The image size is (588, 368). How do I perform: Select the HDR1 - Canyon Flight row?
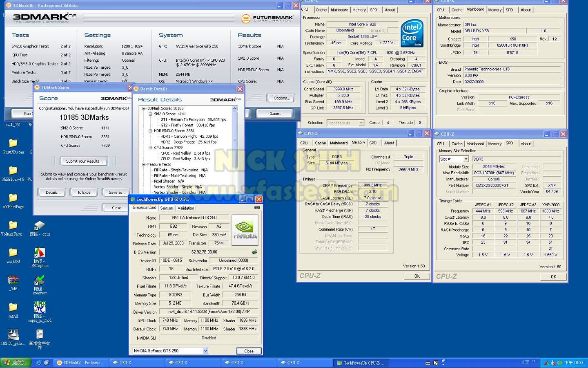coord(189,137)
